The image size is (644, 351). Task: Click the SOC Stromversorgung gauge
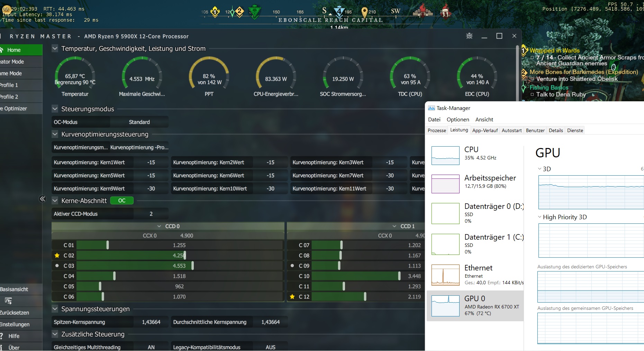coord(343,74)
